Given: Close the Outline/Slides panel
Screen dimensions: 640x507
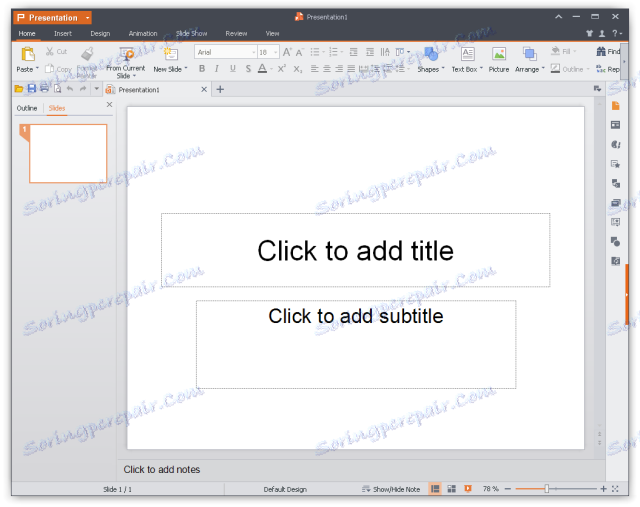Looking at the screenshot, I should click(x=109, y=105).
